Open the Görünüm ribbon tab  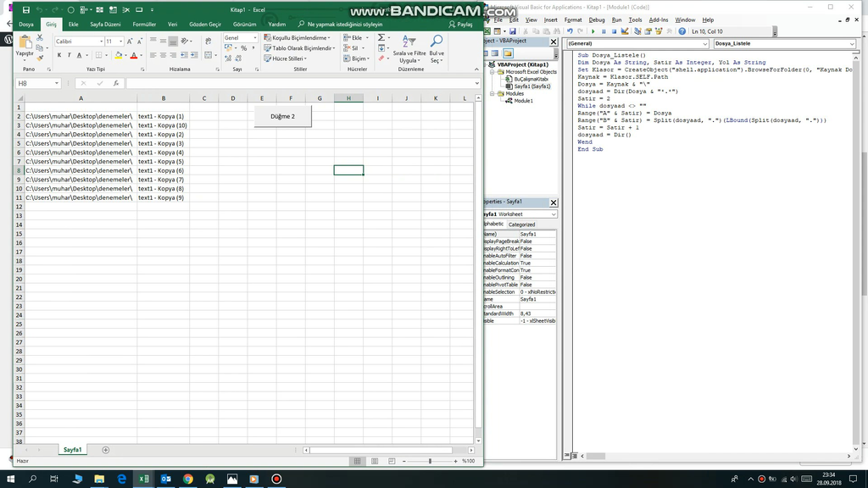pos(244,25)
